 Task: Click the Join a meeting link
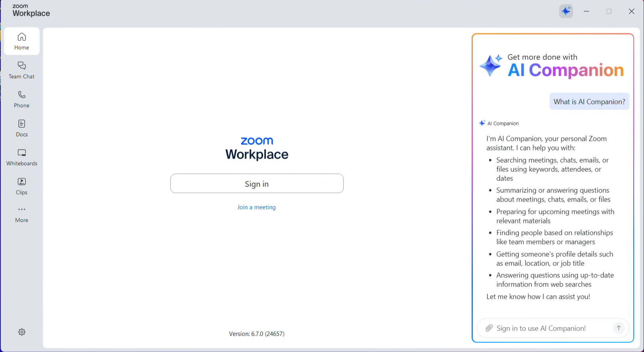coord(256,207)
